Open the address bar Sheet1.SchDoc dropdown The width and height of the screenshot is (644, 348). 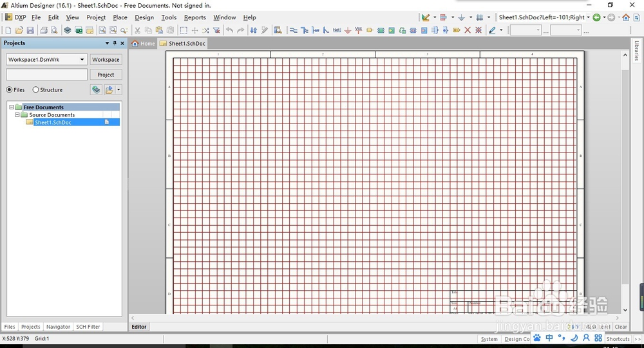(588, 17)
